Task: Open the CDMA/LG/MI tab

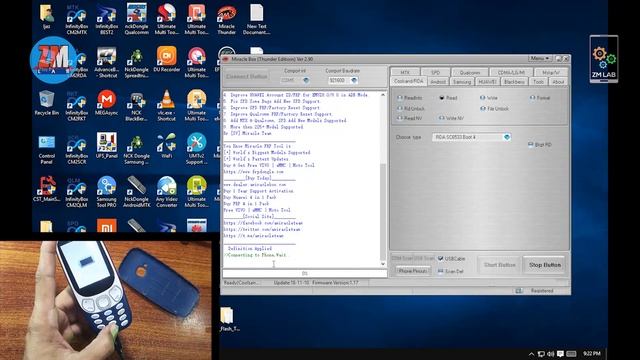Action: [x=511, y=72]
